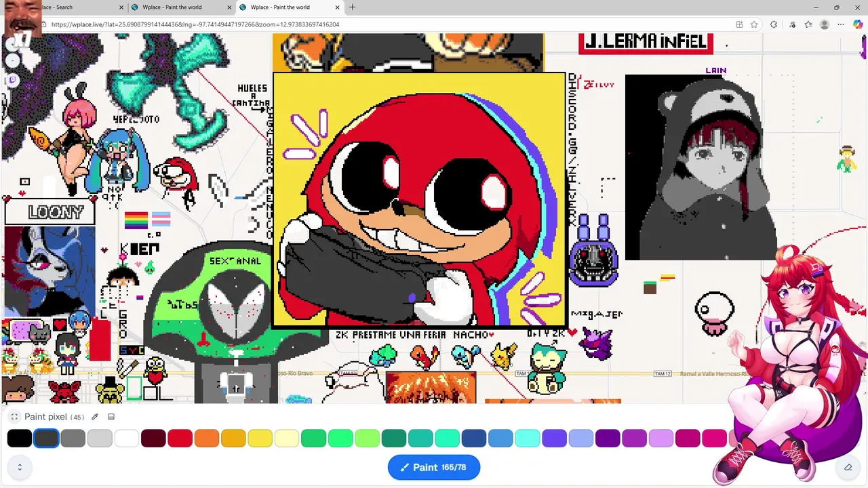Close the Search tab
Image resolution: width=868 pixels, height=488 pixels.
pos(122,7)
